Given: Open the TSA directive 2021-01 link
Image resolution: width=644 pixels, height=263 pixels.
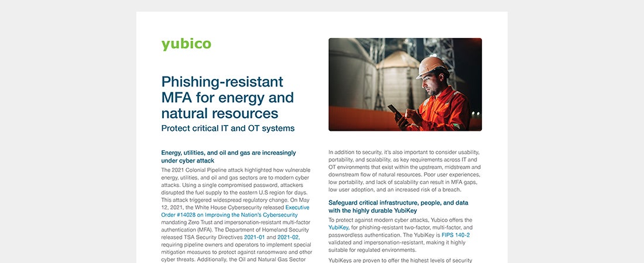Looking at the screenshot, I should (254, 237).
